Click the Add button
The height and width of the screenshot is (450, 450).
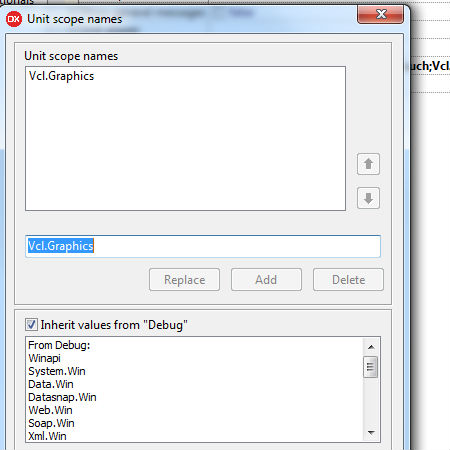[x=266, y=280]
